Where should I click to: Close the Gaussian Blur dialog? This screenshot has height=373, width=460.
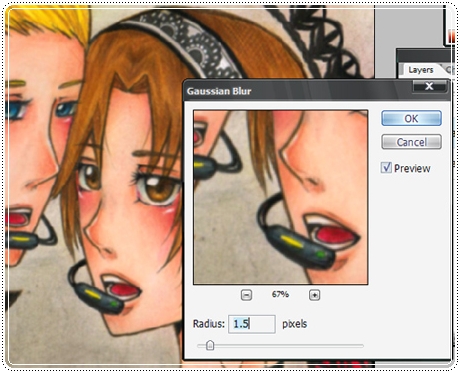(429, 86)
